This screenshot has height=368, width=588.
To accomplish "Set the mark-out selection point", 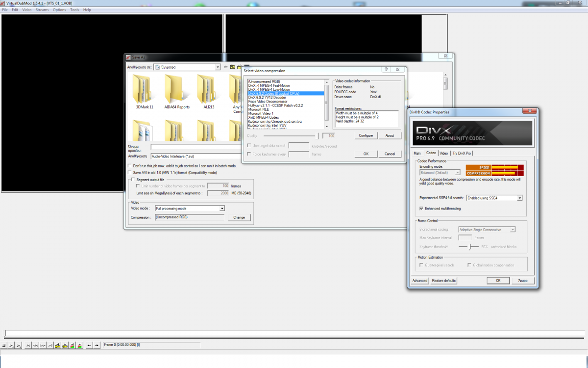I will [x=97, y=345].
